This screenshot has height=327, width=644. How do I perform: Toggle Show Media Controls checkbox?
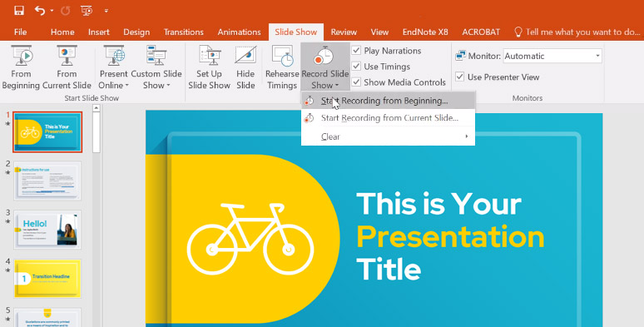356,82
